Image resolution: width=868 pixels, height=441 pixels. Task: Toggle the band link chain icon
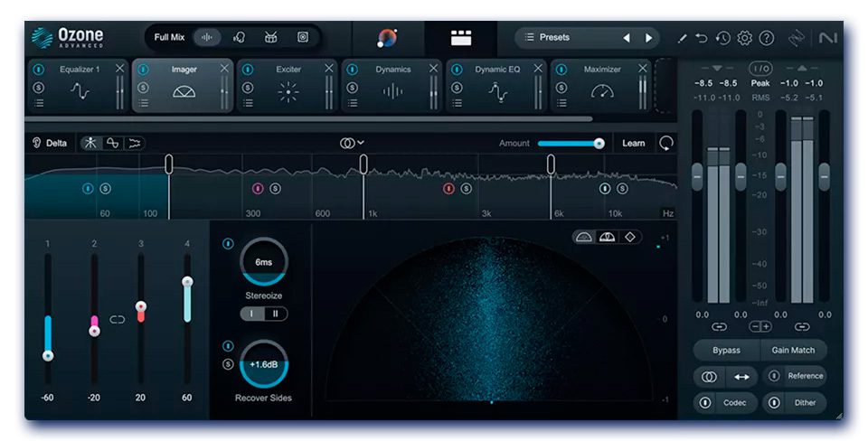[118, 319]
